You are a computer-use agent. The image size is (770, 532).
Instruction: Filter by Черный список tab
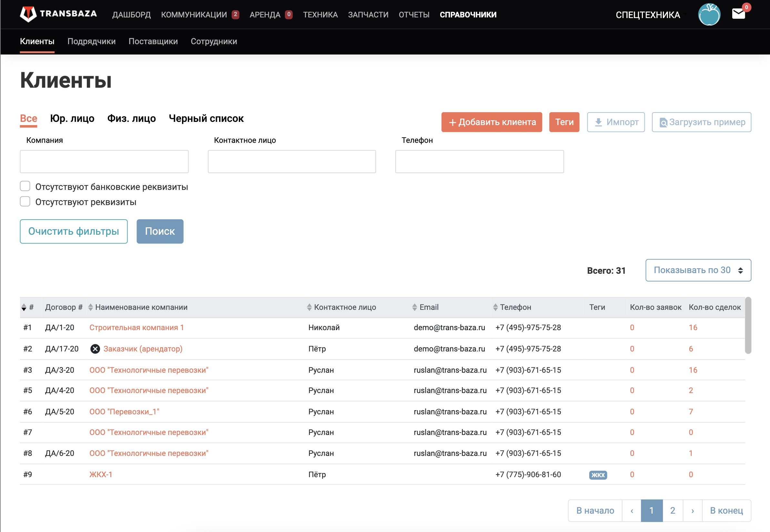tap(206, 118)
